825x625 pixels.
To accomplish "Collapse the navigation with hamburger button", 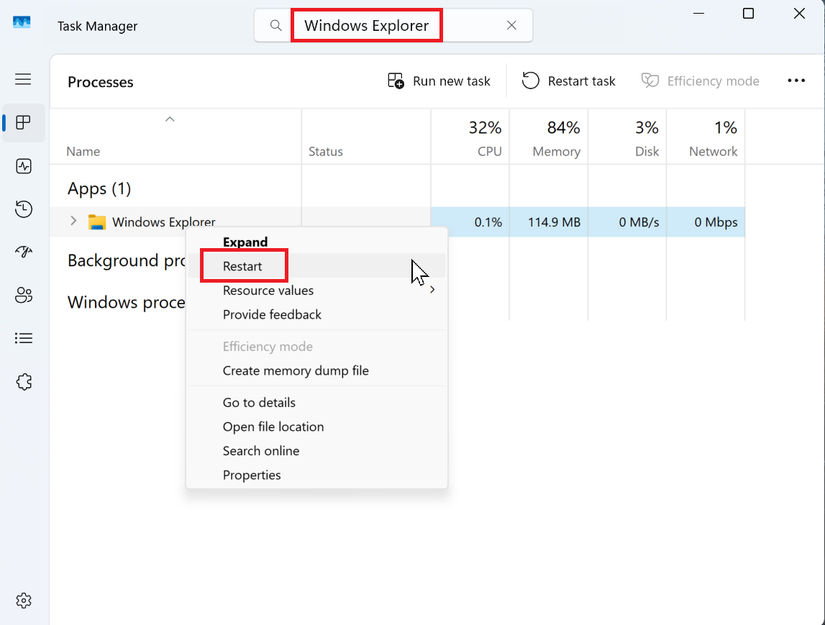I will tap(23, 79).
